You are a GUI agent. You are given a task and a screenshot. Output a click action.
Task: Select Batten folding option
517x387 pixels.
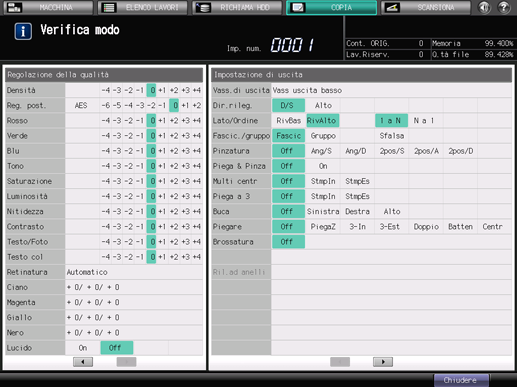(460, 227)
